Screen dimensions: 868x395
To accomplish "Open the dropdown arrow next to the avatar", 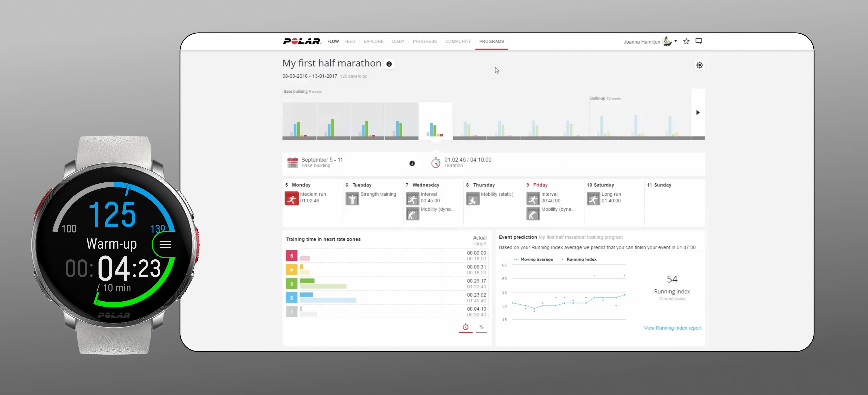I will 676,41.
